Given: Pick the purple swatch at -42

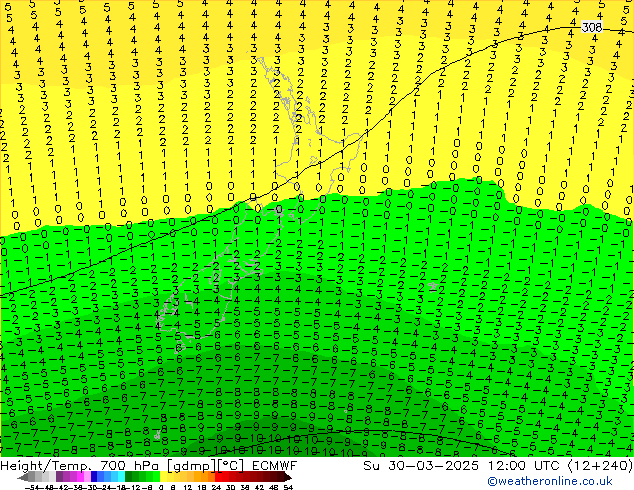Looking at the screenshot, I should pos(59,477).
